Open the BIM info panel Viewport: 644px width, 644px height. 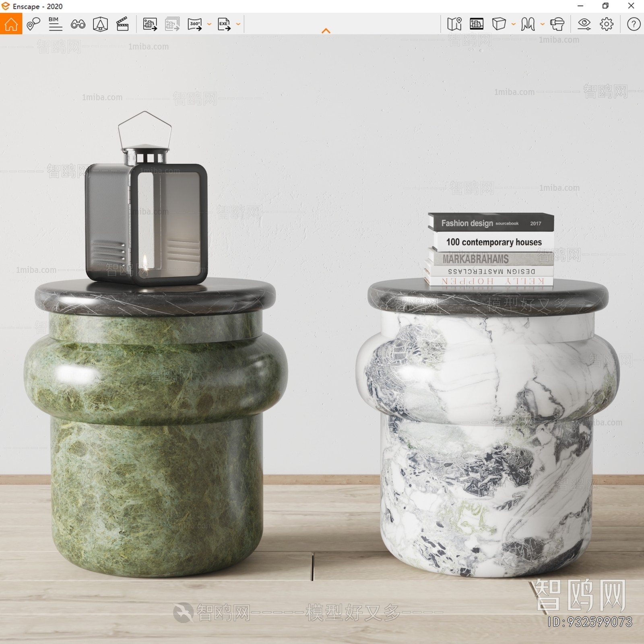[55, 24]
